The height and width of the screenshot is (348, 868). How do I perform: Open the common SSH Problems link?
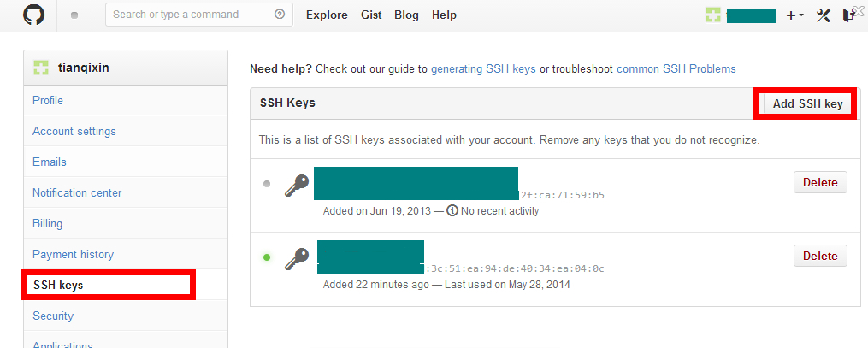click(676, 68)
